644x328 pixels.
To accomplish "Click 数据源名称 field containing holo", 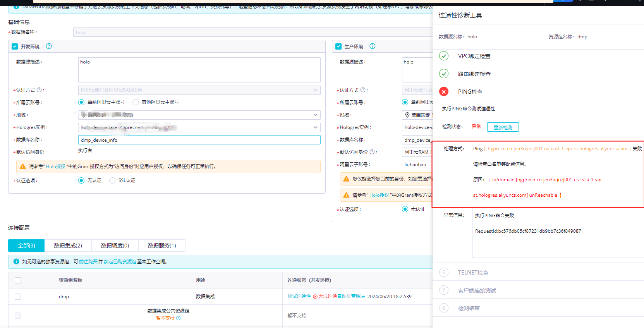I will (x=252, y=32).
